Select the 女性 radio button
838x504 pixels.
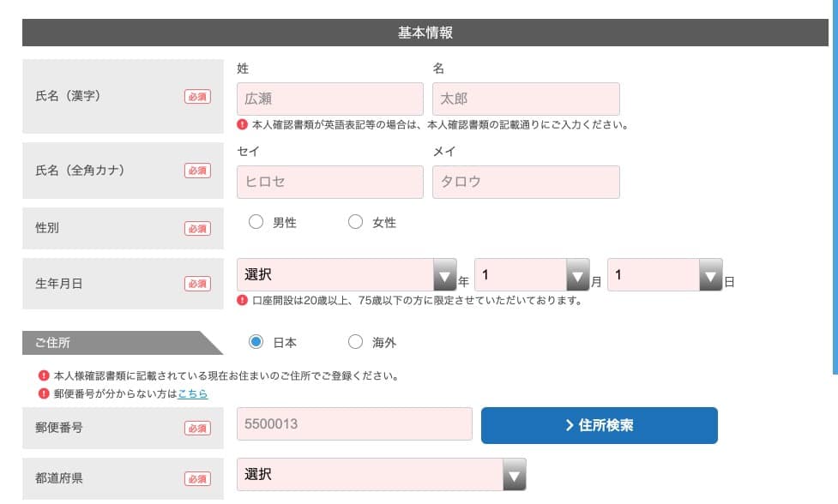355,221
